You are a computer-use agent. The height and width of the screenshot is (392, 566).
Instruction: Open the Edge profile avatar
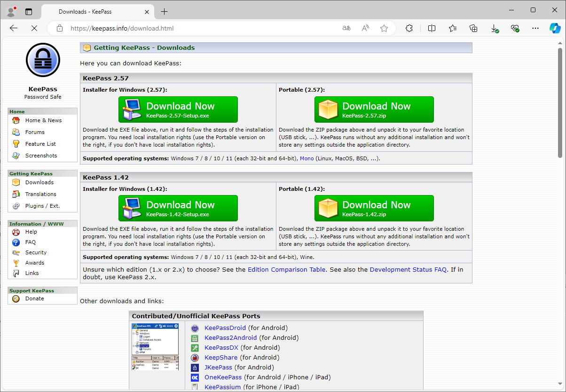click(11, 11)
